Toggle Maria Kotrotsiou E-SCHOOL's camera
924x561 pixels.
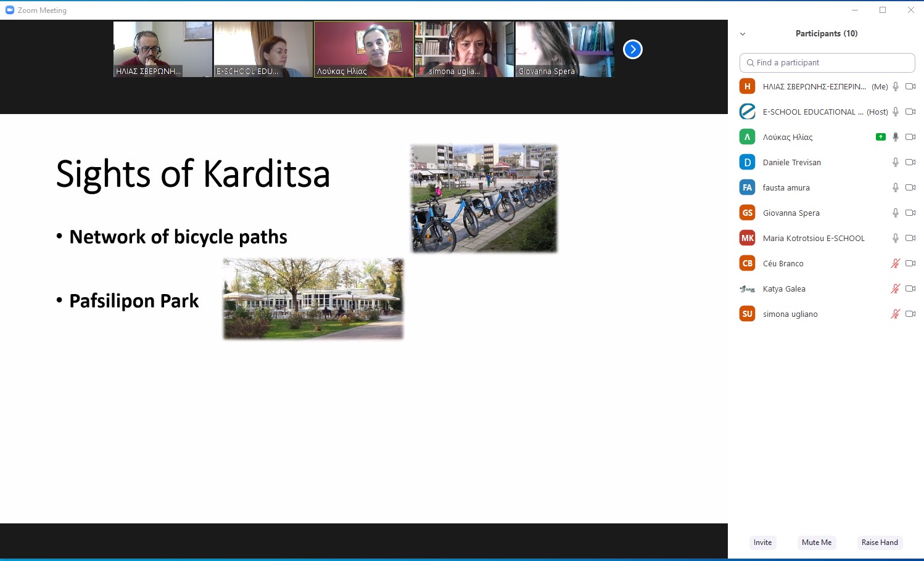(x=910, y=238)
